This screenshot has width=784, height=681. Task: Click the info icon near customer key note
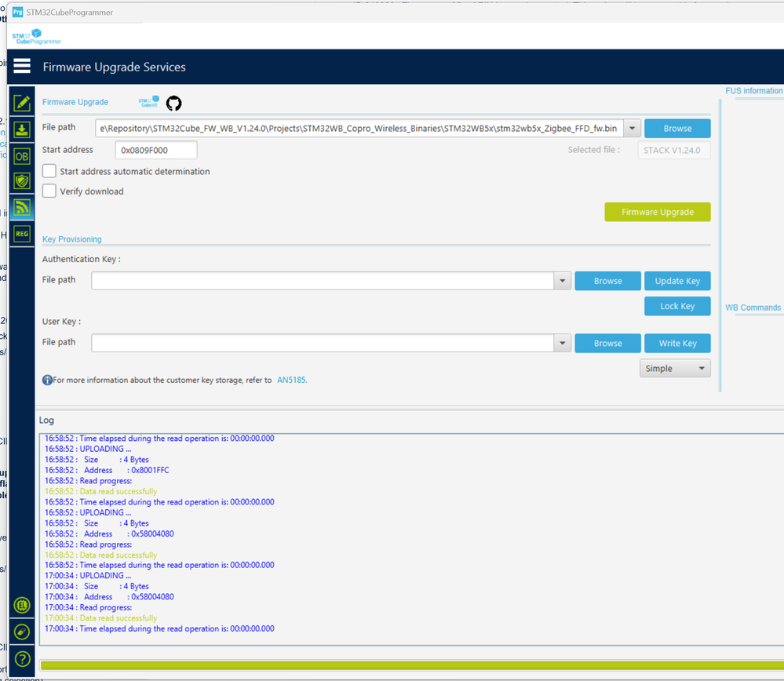point(47,380)
